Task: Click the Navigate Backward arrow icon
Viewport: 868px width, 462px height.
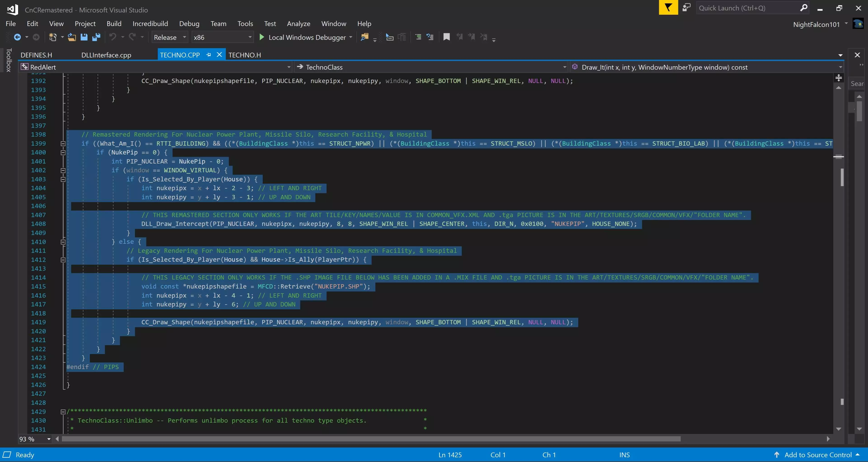Action: click(x=17, y=37)
